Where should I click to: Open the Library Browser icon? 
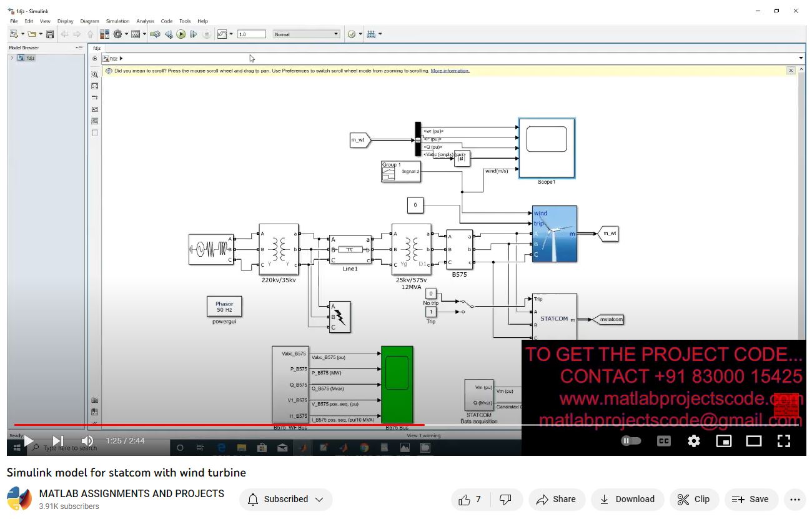click(104, 34)
